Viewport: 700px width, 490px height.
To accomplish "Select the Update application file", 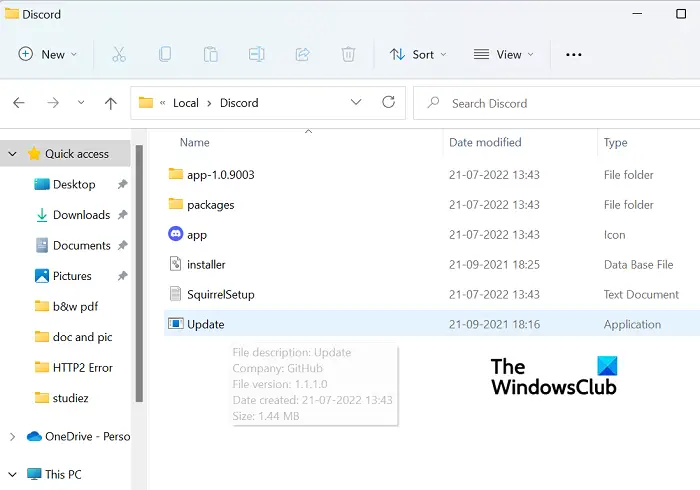I will pos(432,324).
